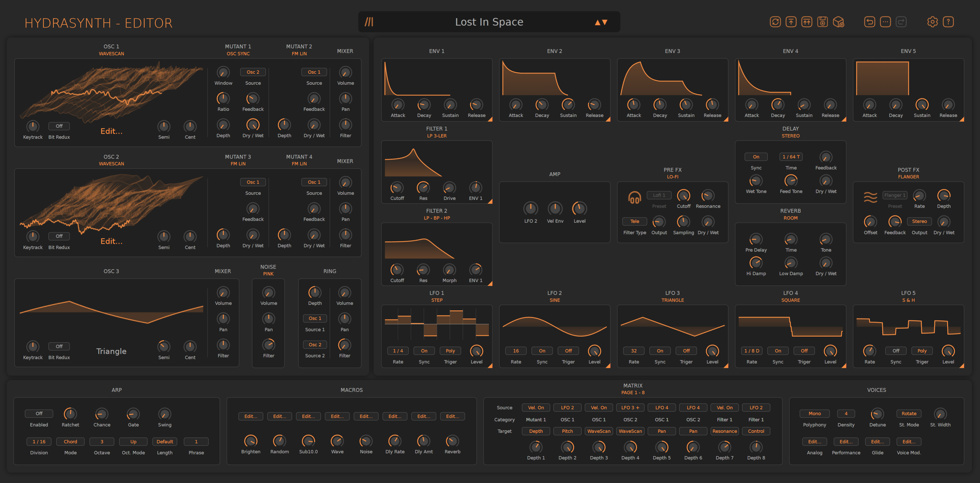Open PRE FX Filter Type Tele dropdown
The height and width of the screenshot is (483, 980).
click(635, 221)
